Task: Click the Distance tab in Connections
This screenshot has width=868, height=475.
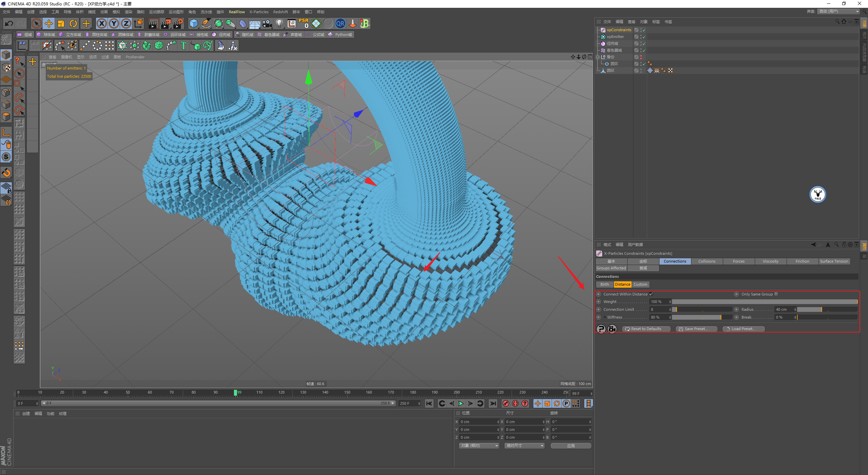Action: (x=622, y=284)
